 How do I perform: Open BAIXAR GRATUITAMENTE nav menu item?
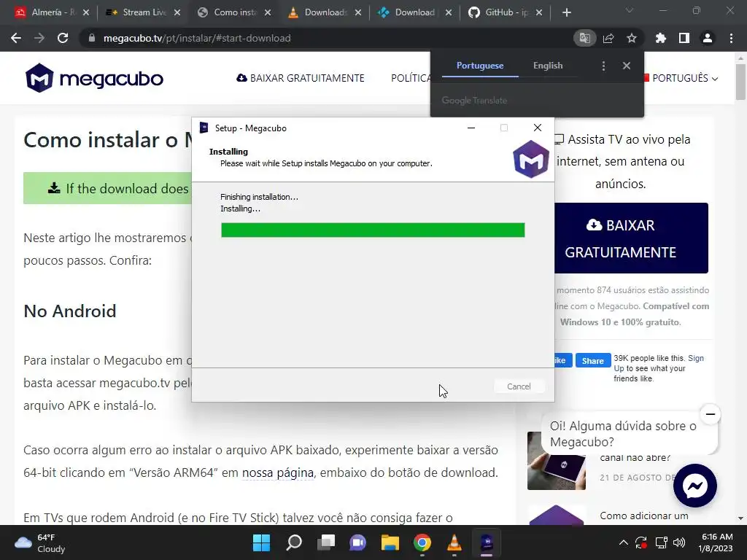[x=301, y=78]
